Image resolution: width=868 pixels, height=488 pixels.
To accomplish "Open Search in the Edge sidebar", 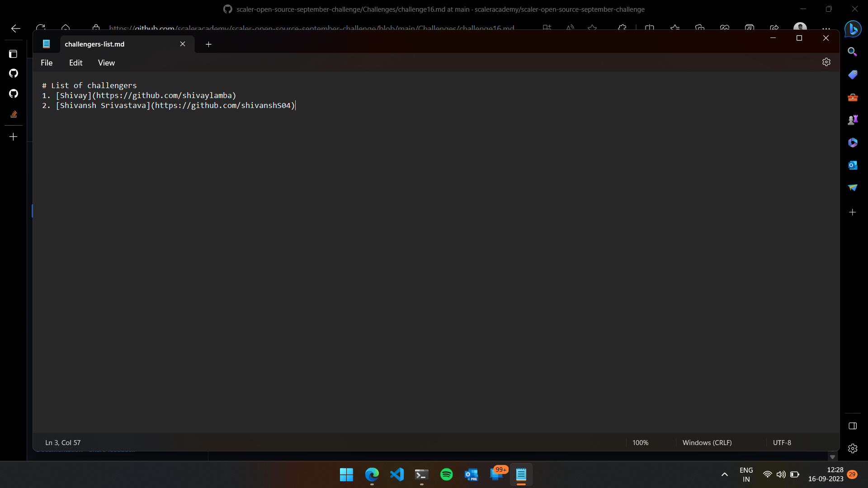I will (x=853, y=52).
